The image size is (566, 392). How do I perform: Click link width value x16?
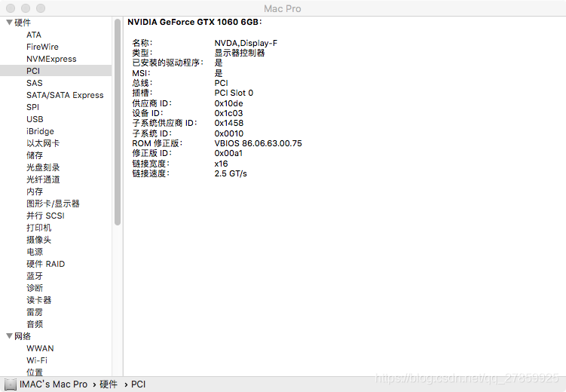point(221,164)
